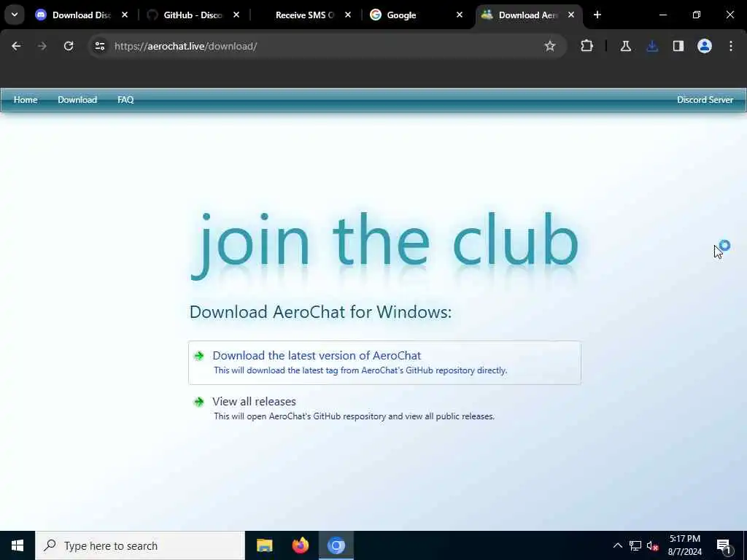The width and height of the screenshot is (747, 560).
Task: Reload the current page
Action: pyautogui.click(x=69, y=46)
